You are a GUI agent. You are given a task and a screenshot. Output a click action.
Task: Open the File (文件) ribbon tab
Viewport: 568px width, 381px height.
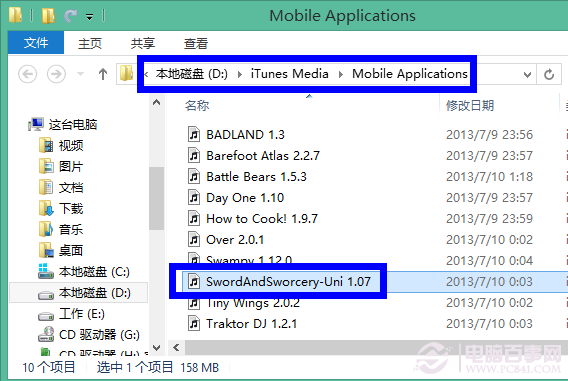(x=36, y=43)
